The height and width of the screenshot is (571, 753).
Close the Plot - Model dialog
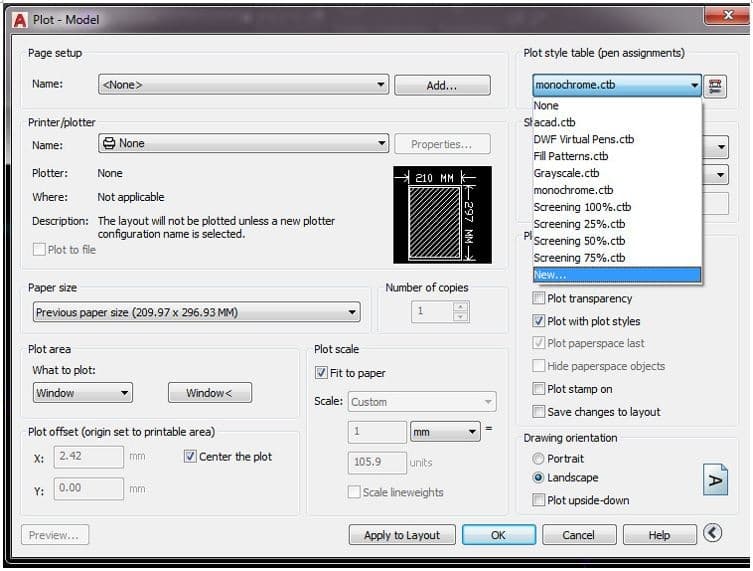pyautogui.click(x=727, y=15)
